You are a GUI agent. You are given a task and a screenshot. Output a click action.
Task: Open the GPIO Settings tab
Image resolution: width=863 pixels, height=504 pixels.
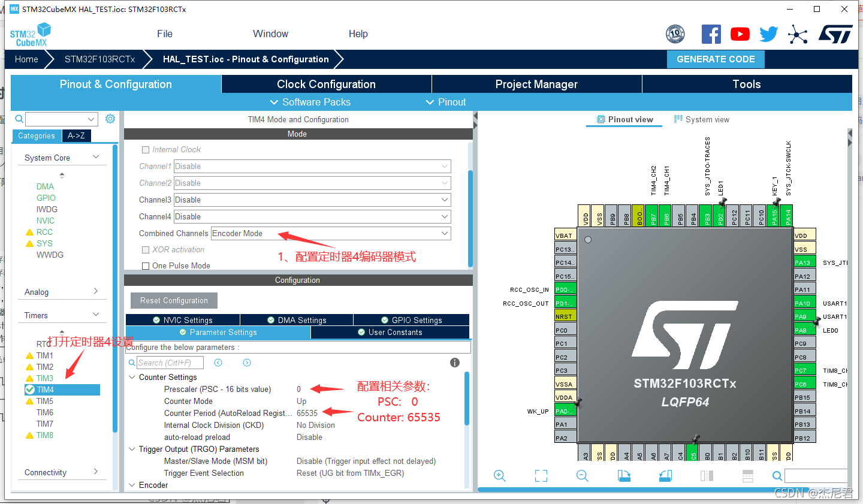(x=411, y=320)
